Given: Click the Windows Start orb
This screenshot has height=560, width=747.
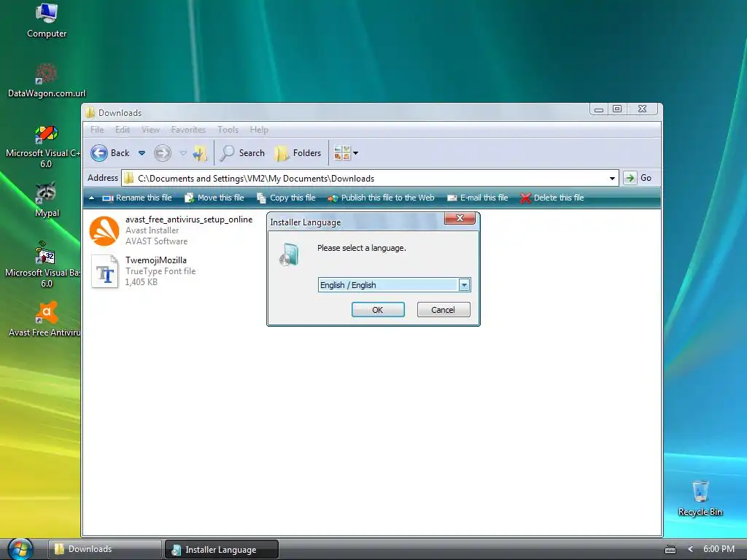Looking at the screenshot, I should tap(20, 549).
